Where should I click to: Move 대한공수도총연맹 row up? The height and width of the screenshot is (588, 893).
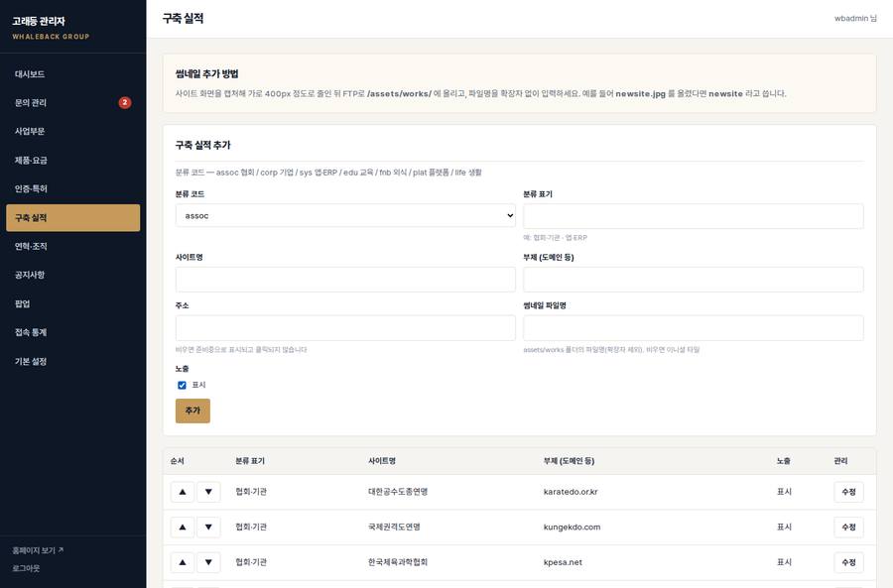pyautogui.click(x=183, y=492)
